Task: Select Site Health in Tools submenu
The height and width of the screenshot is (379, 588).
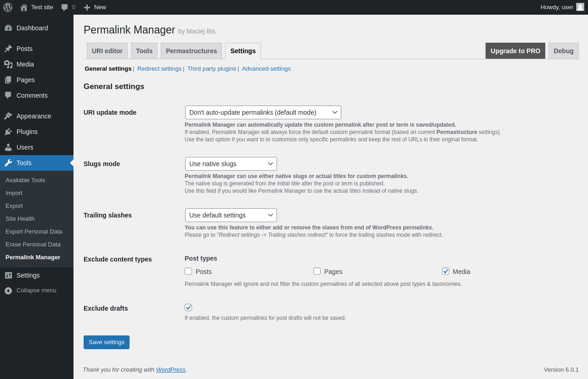Action: pyautogui.click(x=20, y=219)
